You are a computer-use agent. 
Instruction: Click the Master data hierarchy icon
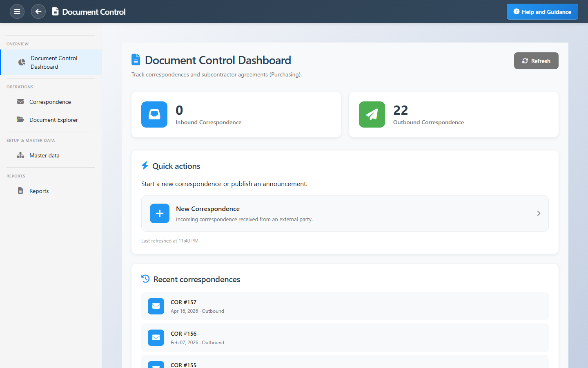point(20,155)
